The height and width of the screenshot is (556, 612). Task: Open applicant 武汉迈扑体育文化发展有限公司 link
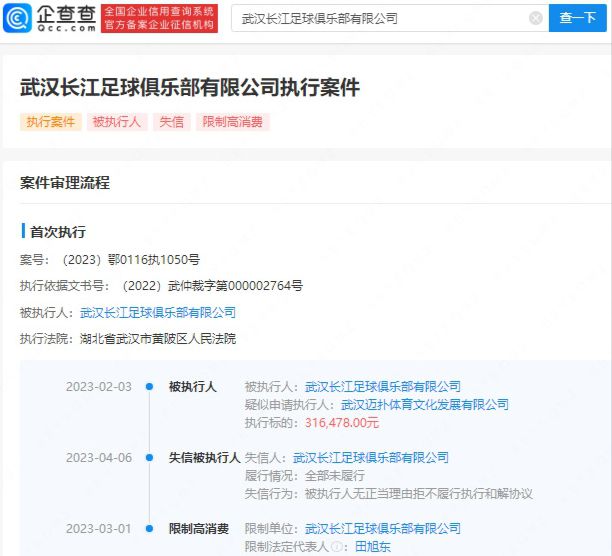[425, 405]
